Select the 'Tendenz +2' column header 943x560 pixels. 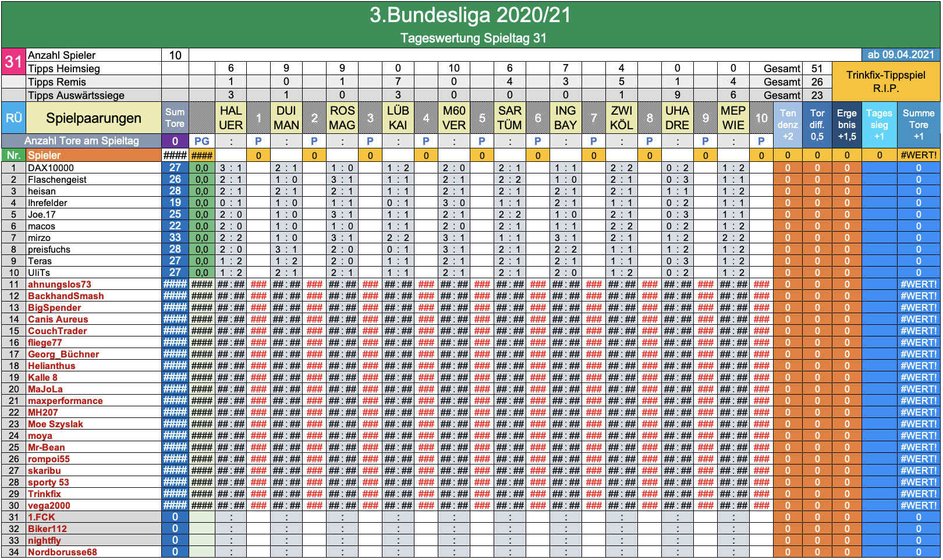(x=788, y=125)
